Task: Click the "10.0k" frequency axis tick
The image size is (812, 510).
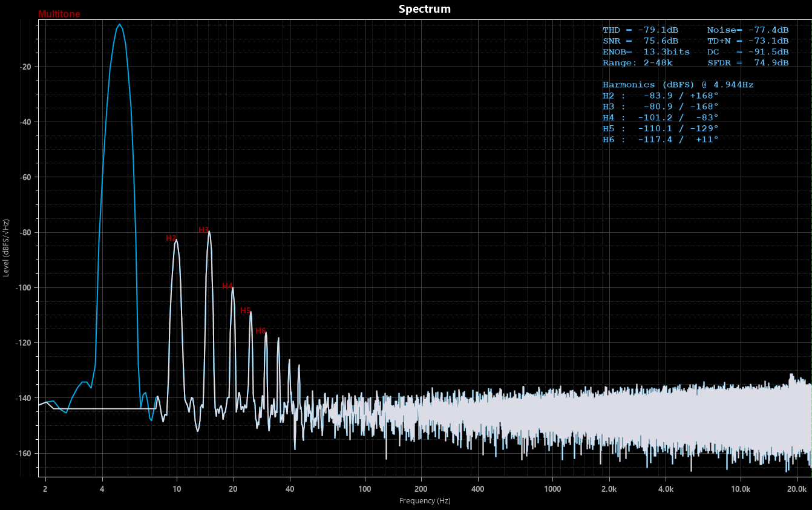Action: [x=741, y=488]
